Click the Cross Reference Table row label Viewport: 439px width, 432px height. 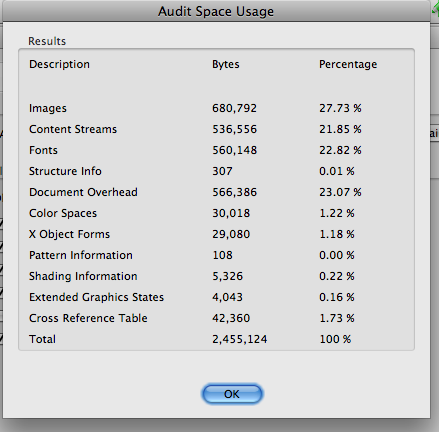[x=88, y=318]
